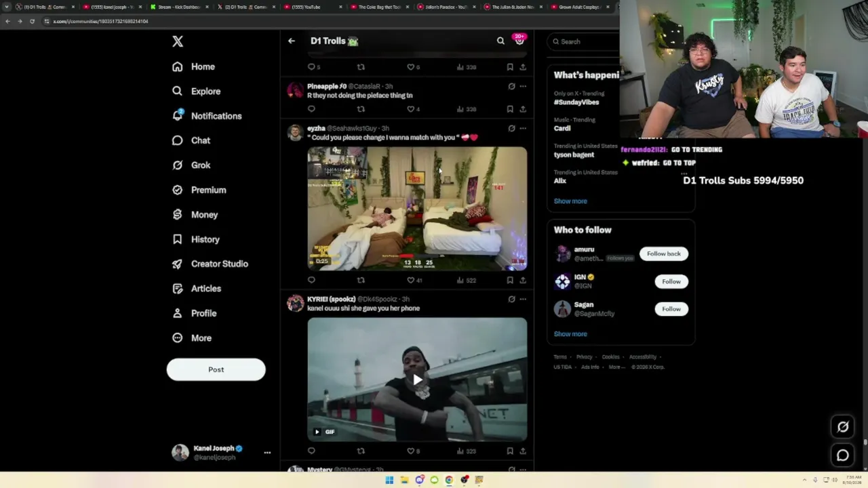
Task: Open Chat in the sidebar
Action: point(191,140)
